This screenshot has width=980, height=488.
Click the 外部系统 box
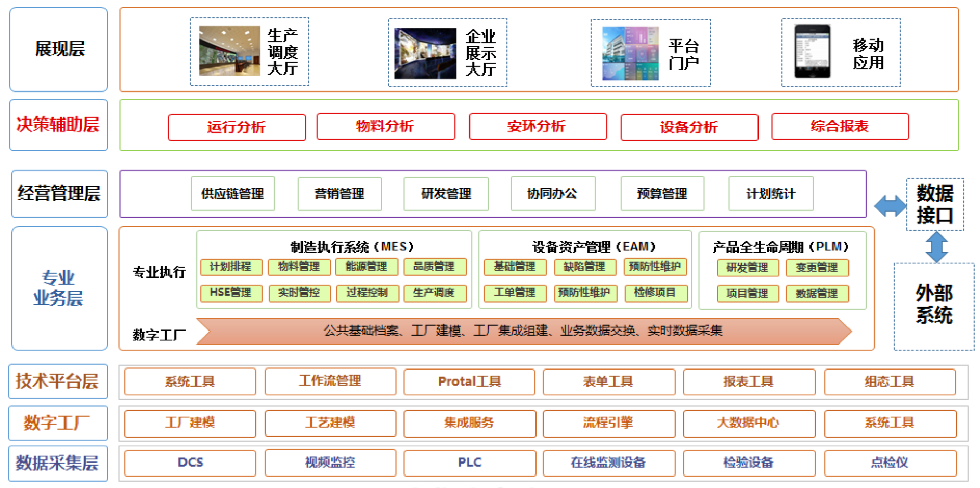(x=934, y=307)
